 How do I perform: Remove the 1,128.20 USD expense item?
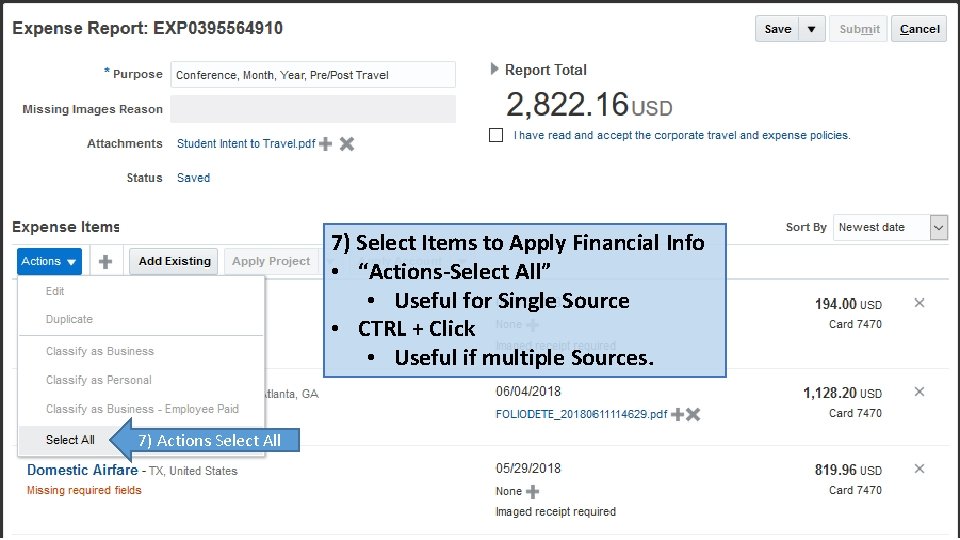[x=919, y=392]
